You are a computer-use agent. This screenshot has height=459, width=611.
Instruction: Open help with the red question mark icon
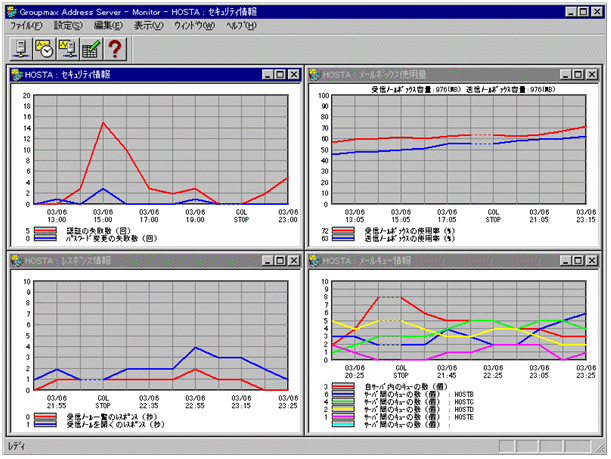tap(115, 48)
